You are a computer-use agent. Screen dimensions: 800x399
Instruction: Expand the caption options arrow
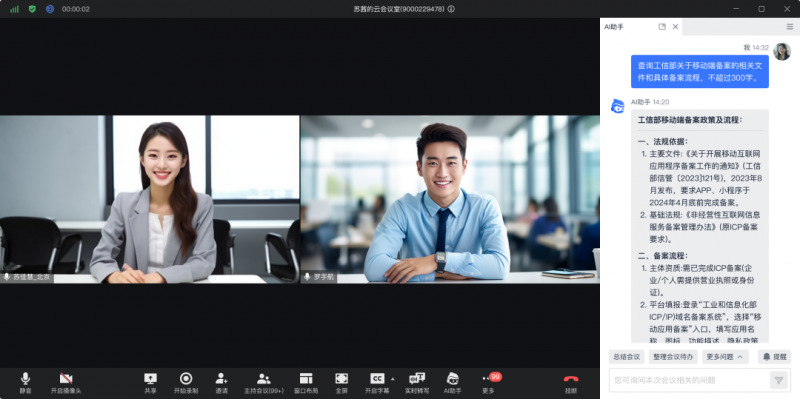[x=392, y=379]
